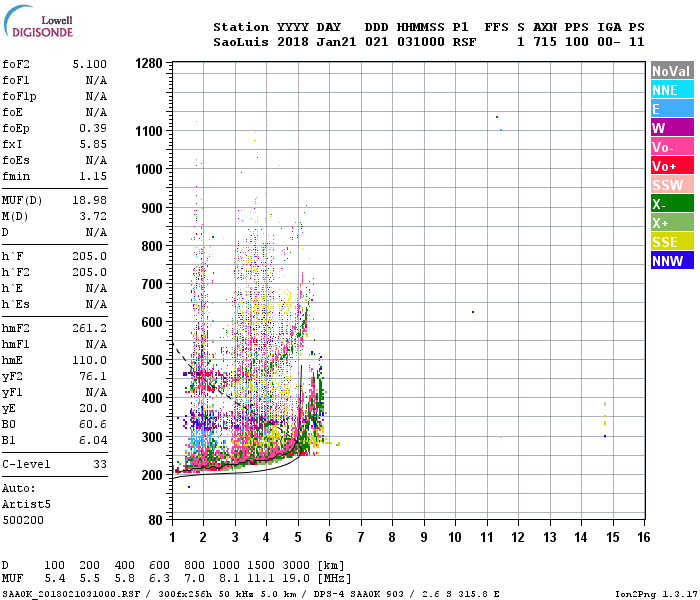Viewport: 700px width, 600px height.
Task: Click the fxI value 5.85
Action: (93, 144)
